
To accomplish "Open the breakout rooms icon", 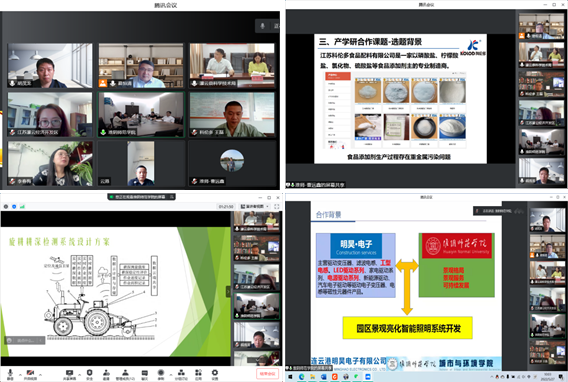I will pos(181,374).
